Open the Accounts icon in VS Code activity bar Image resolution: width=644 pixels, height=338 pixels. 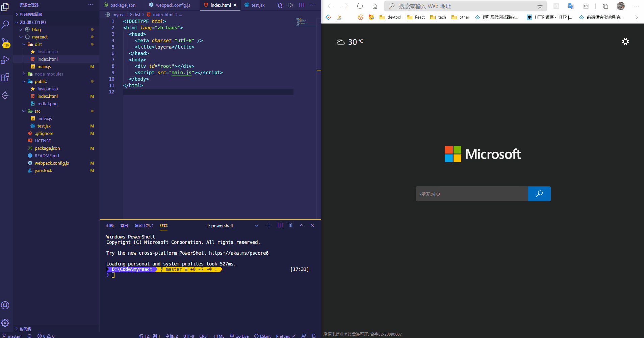pyautogui.click(x=5, y=305)
